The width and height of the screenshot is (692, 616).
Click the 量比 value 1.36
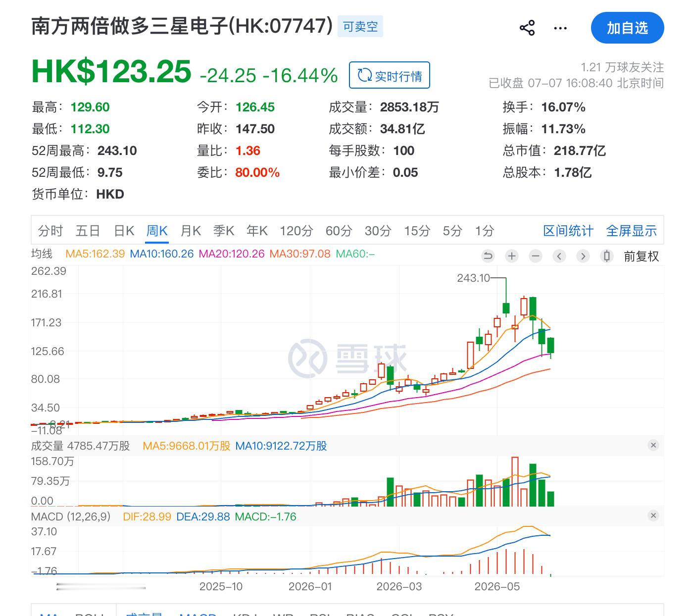[248, 151]
